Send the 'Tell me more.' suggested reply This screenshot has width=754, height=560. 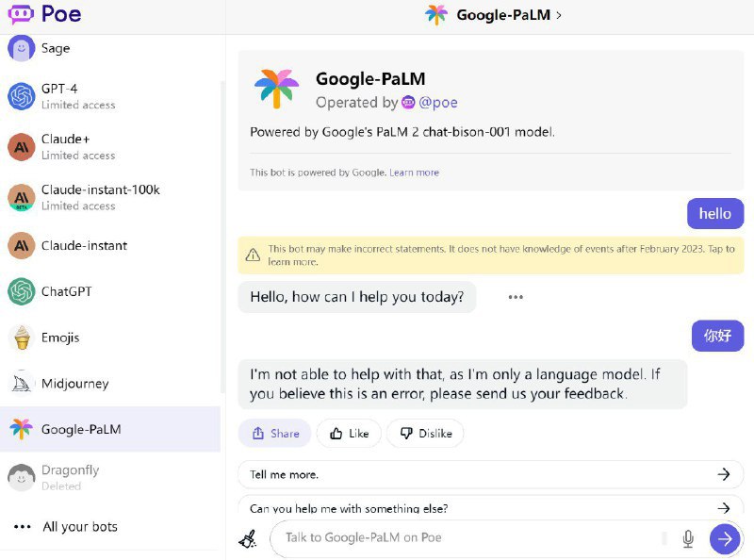(x=490, y=474)
